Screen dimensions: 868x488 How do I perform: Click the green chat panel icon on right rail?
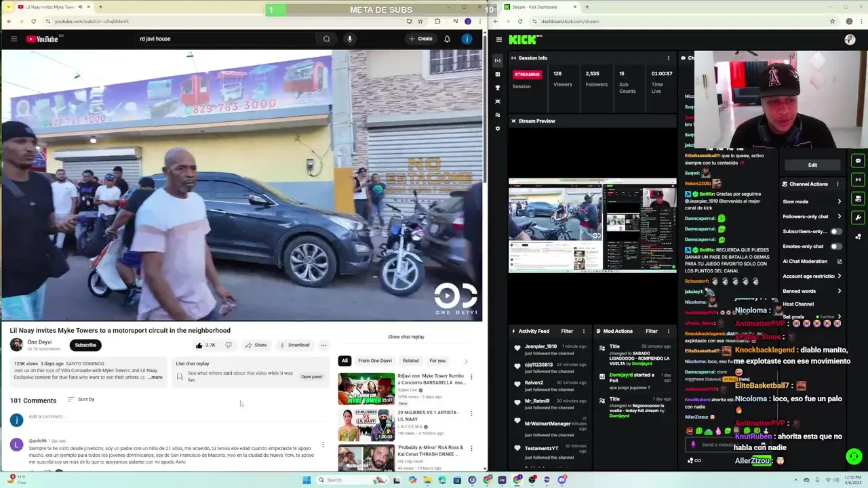pos(858,161)
